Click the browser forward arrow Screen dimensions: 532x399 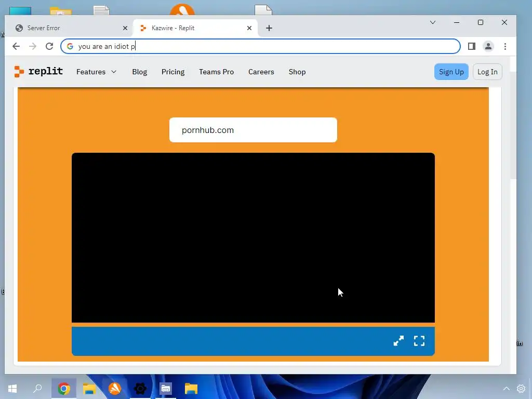33,46
